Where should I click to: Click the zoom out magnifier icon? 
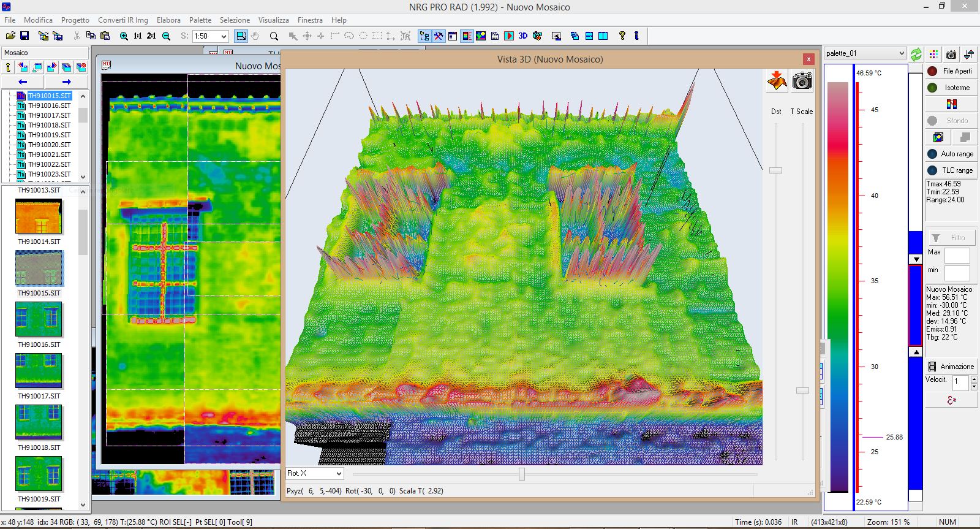166,36
